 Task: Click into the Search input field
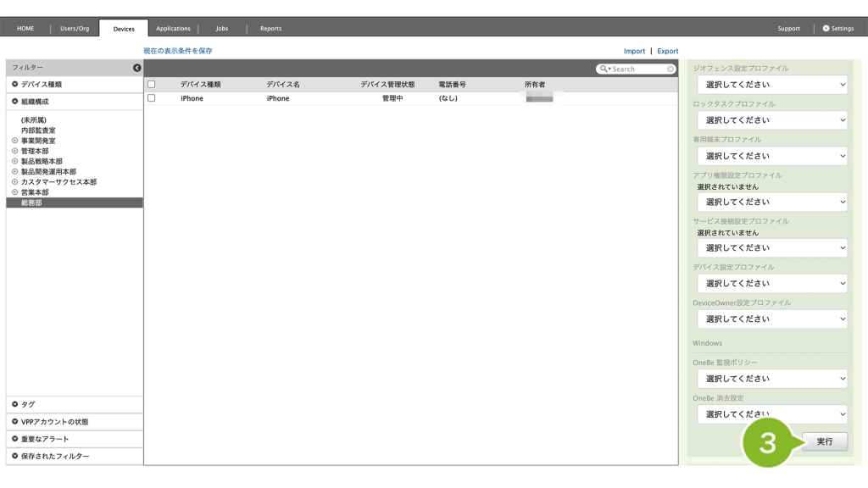pos(637,69)
